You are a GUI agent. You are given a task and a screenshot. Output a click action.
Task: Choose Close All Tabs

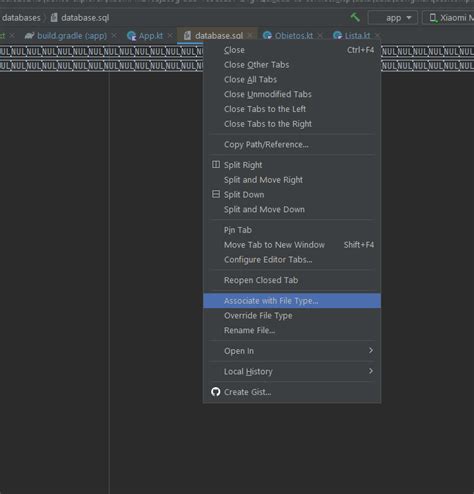coord(292,79)
